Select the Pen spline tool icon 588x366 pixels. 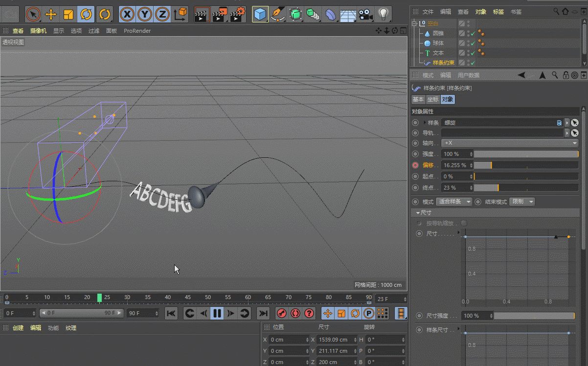[278, 14]
